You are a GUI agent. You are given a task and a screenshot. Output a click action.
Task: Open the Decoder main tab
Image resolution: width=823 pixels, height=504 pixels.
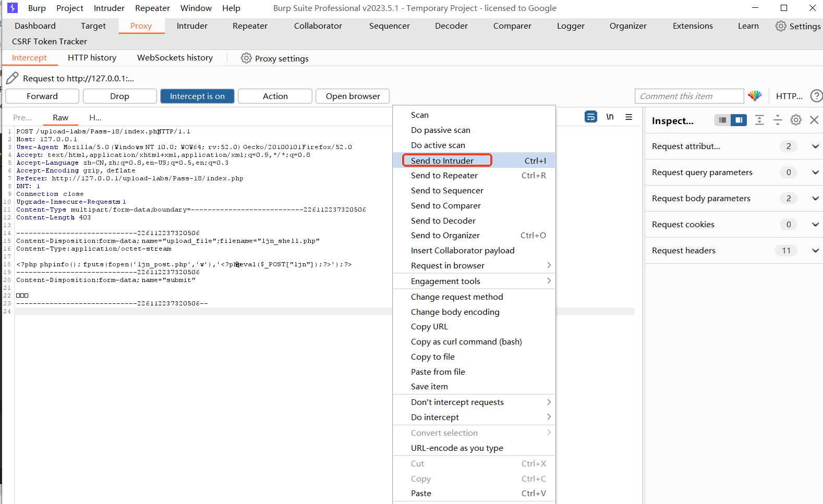click(x=451, y=26)
